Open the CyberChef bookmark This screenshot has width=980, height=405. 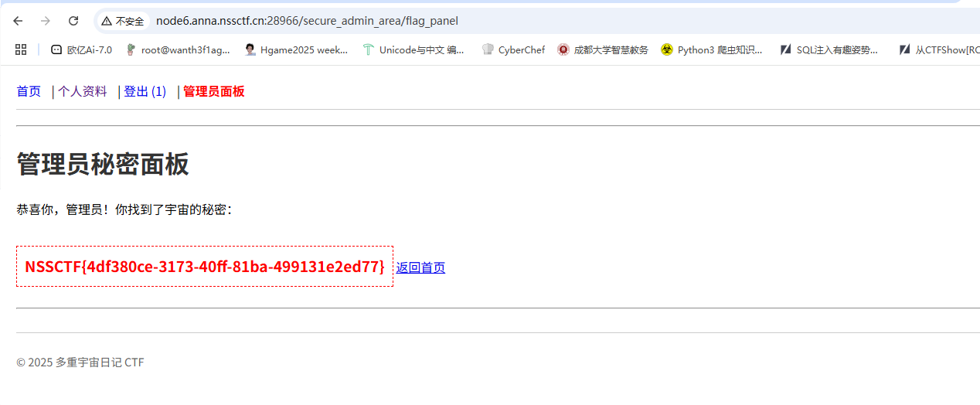(x=513, y=49)
